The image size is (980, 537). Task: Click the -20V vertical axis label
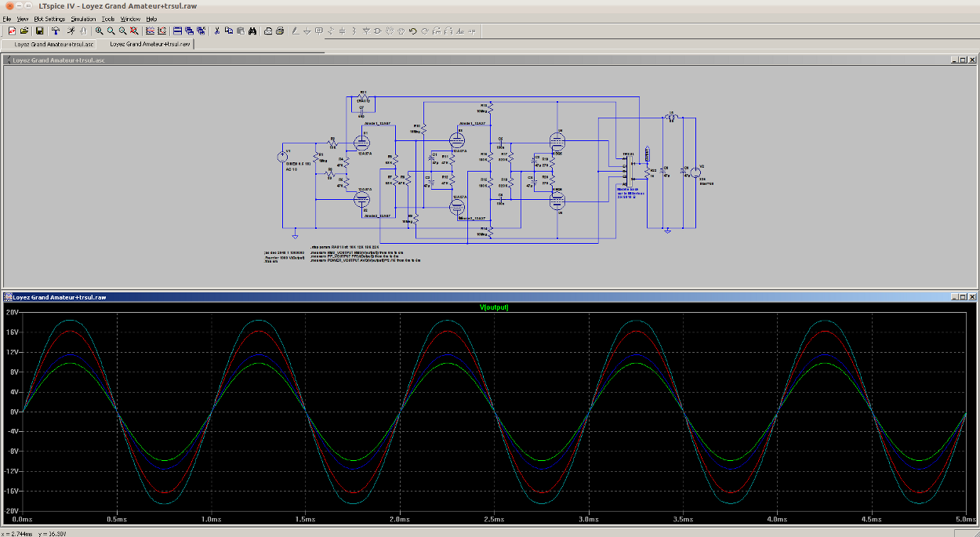[11, 510]
